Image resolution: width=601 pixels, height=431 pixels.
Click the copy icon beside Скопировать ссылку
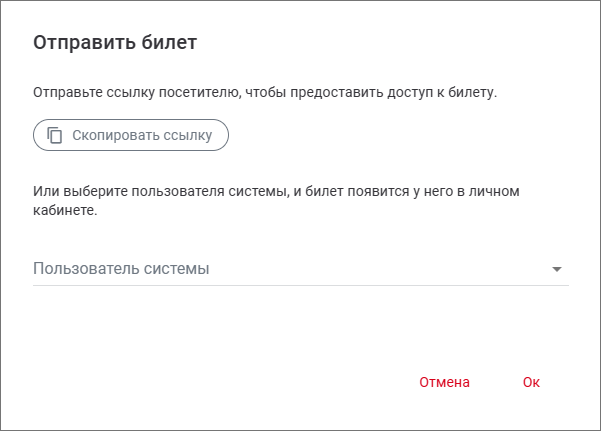(x=55, y=135)
